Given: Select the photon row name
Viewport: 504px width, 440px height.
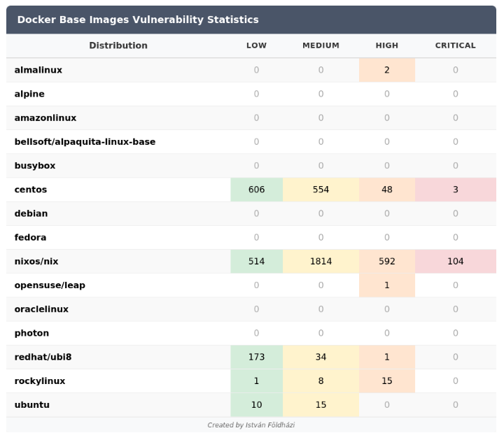Looking at the screenshot, I should [31, 334].
